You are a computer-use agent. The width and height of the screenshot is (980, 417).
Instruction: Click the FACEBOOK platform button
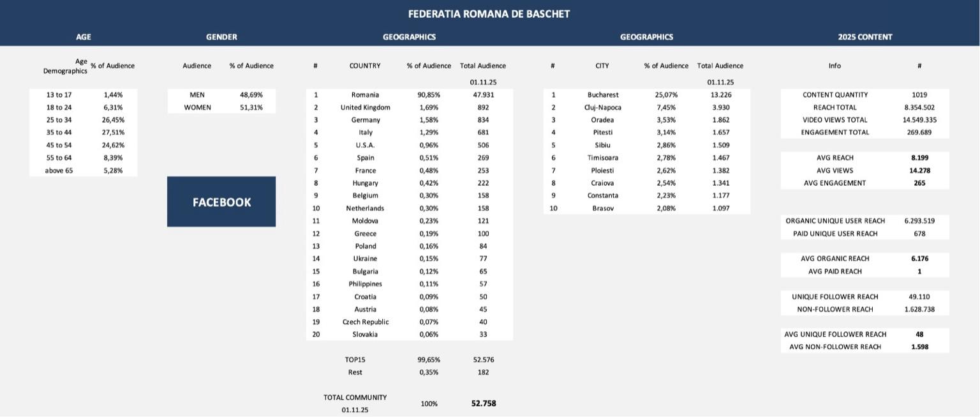[x=221, y=202]
